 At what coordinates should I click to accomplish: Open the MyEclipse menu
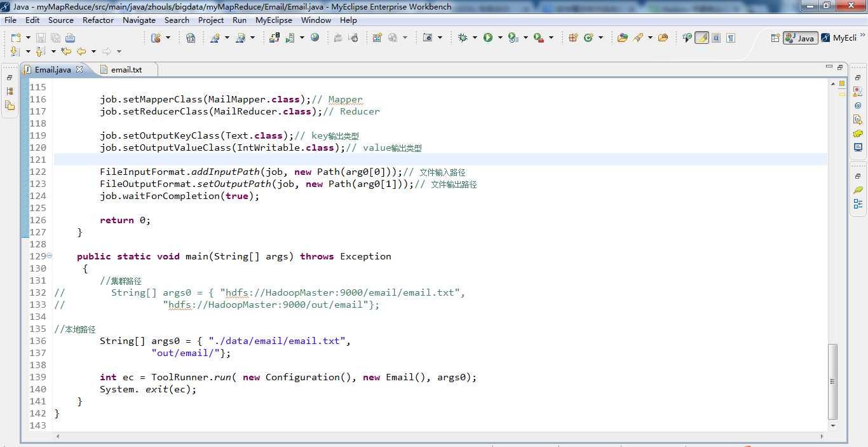click(x=274, y=20)
